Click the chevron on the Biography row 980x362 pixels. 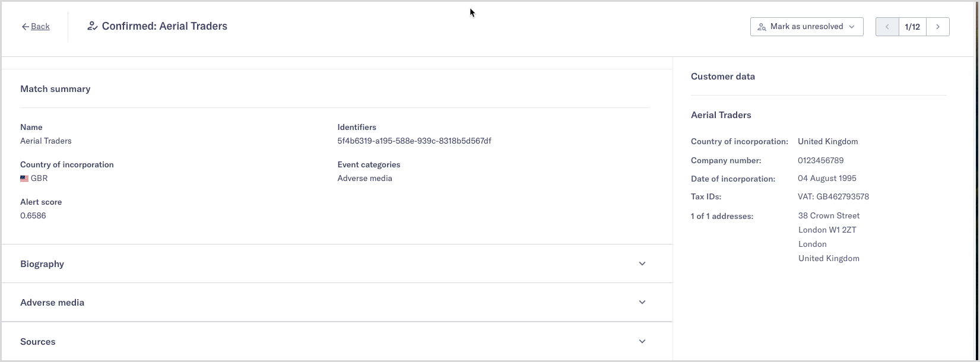point(642,263)
